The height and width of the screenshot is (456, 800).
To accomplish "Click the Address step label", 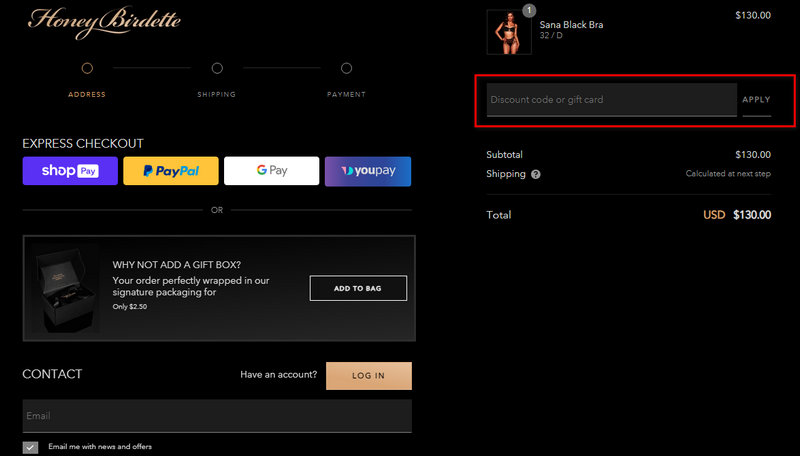I will [x=87, y=95].
